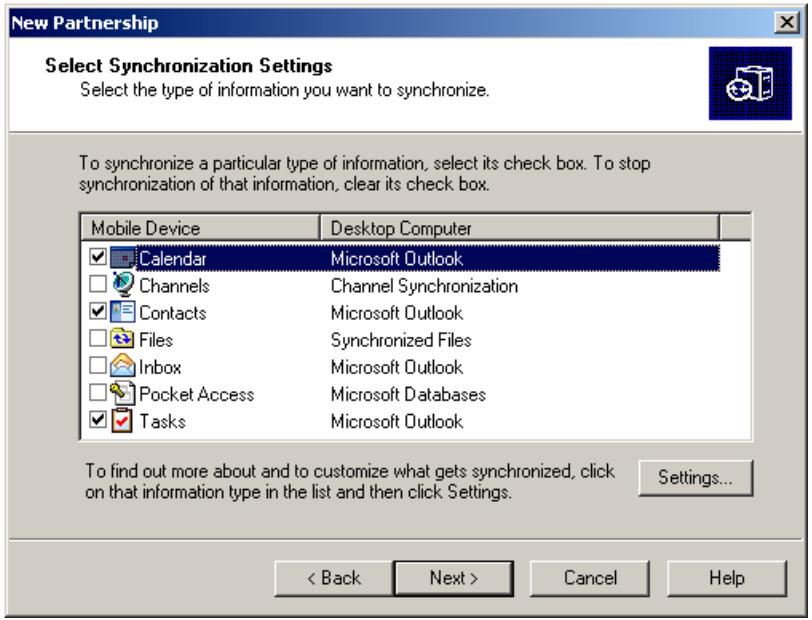812x620 pixels.
Task: Enable Files synchronization checkbox
Action: click(94, 341)
